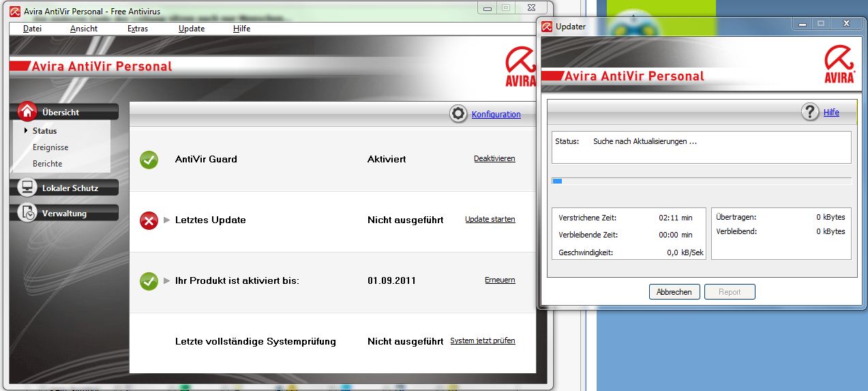This screenshot has width=868, height=391.
Task: Click the Übersicht home icon
Action: [x=27, y=111]
